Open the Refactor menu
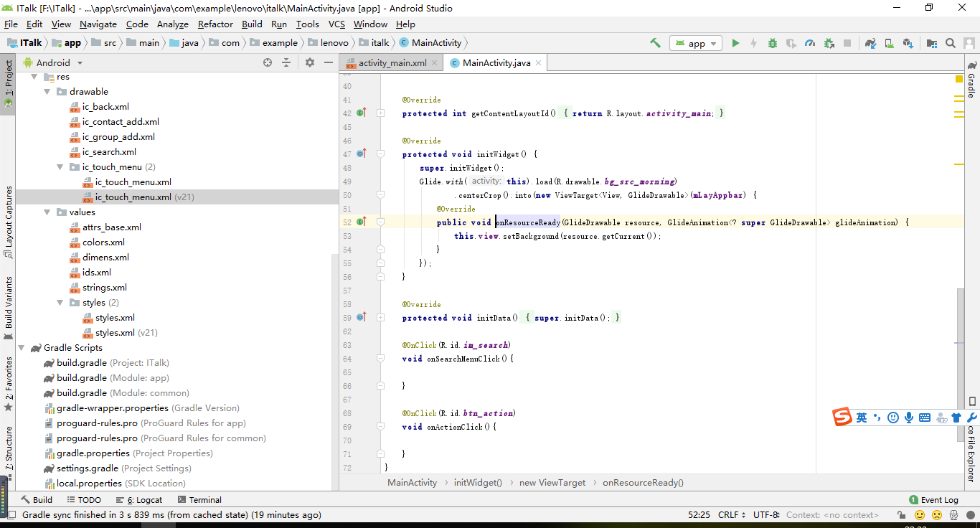 pos(215,24)
